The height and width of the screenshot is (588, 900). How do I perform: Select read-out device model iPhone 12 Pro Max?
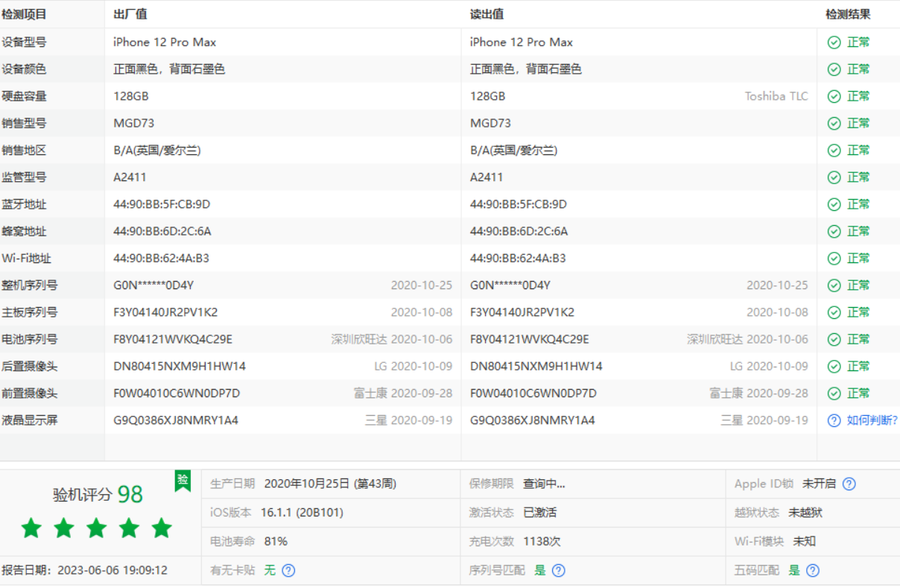click(x=521, y=42)
